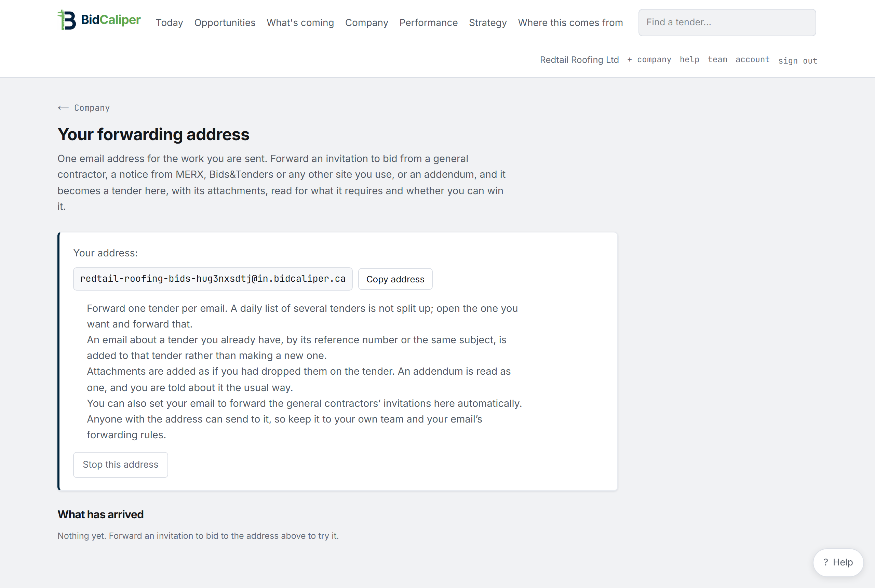This screenshot has width=875, height=588.
Task: Open the Company nav item
Action: click(x=366, y=23)
